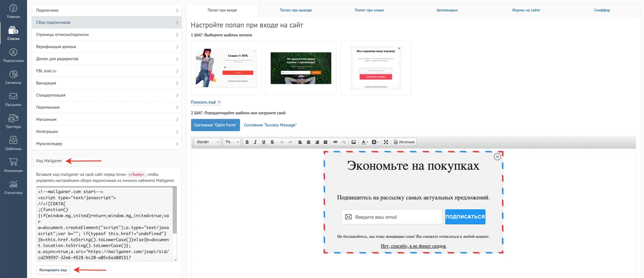This screenshot has width=644, height=278.
Task: Apply strikethrough formatting in editor
Action: click(272, 142)
